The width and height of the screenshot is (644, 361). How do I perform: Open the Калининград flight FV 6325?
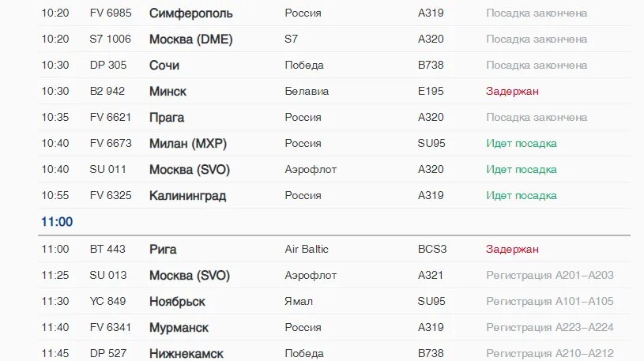[x=334, y=195]
